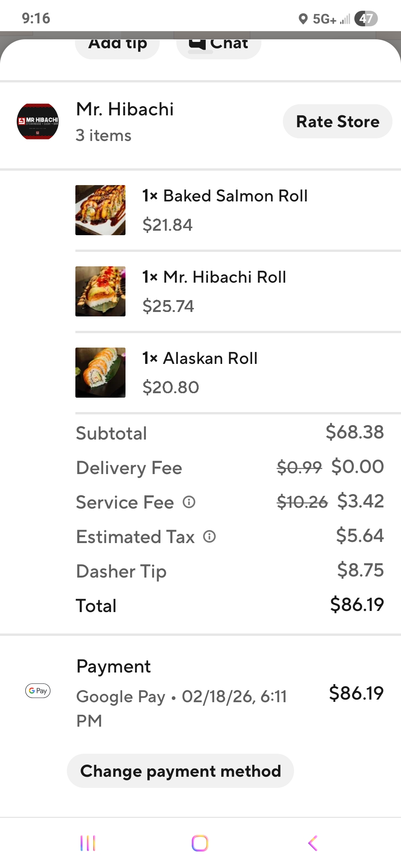This screenshot has width=401, height=868.
Task: Select the Mr. Hibachi Roll item name
Action: tap(214, 277)
